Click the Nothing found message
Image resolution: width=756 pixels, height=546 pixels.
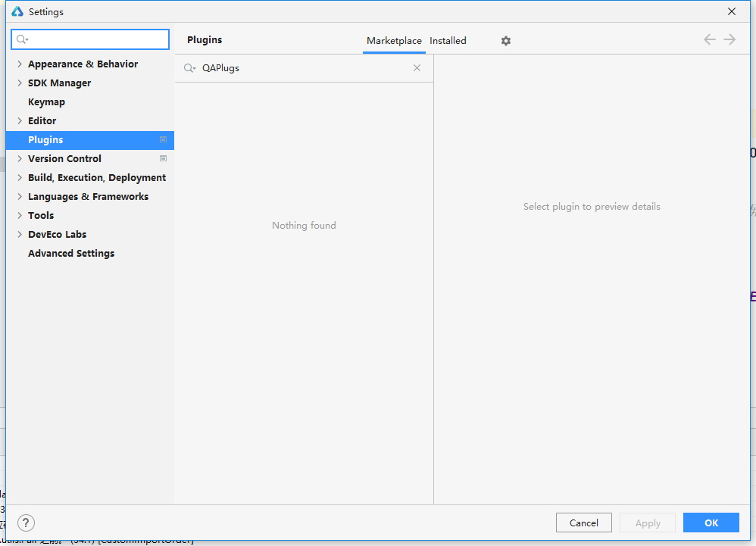tap(304, 226)
